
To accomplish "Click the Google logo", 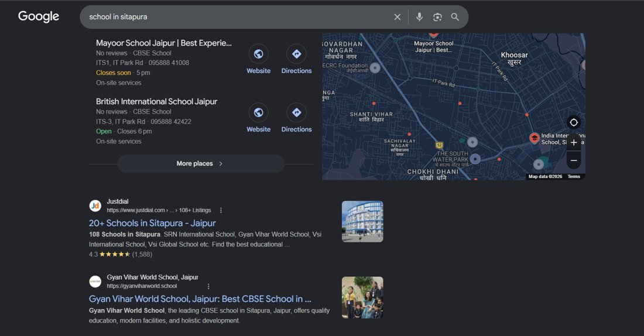I will click(39, 16).
